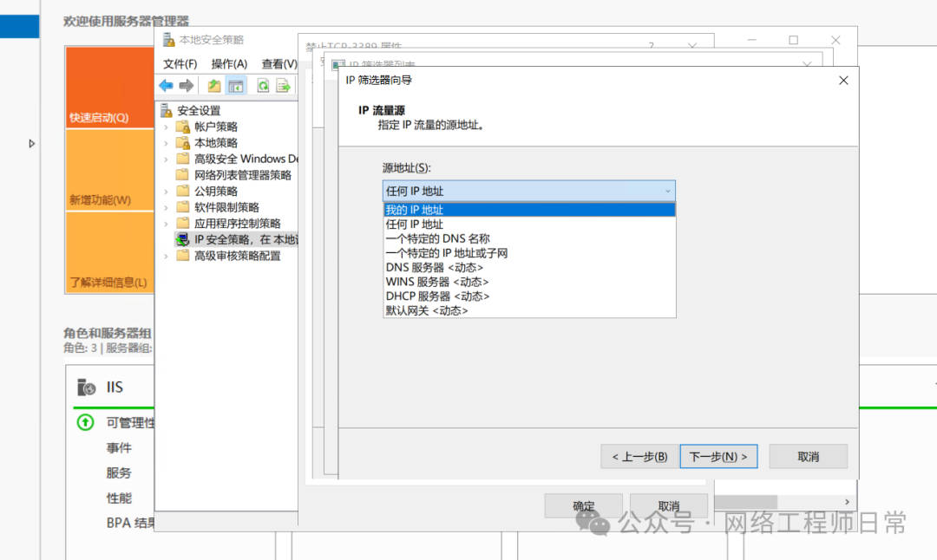This screenshot has width=937, height=560.
Task: Expand the 公钥策略 tree node
Action: [x=166, y=191]
